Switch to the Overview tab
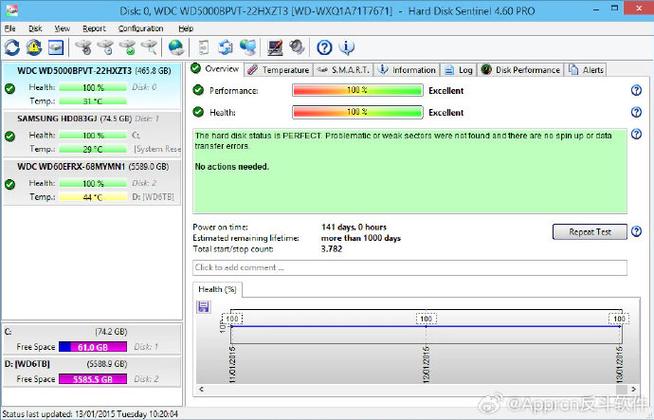The width and height of the screenshot is (654, 420). point(215,69)
